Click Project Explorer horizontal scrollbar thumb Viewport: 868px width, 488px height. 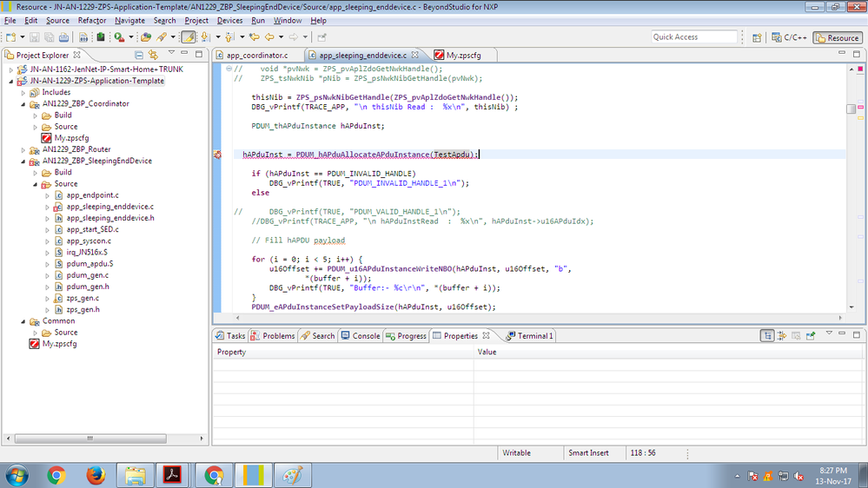[x=90, y=439]
